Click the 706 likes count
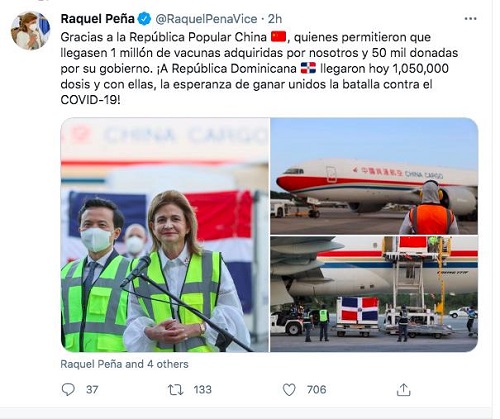 click(316, 390)
